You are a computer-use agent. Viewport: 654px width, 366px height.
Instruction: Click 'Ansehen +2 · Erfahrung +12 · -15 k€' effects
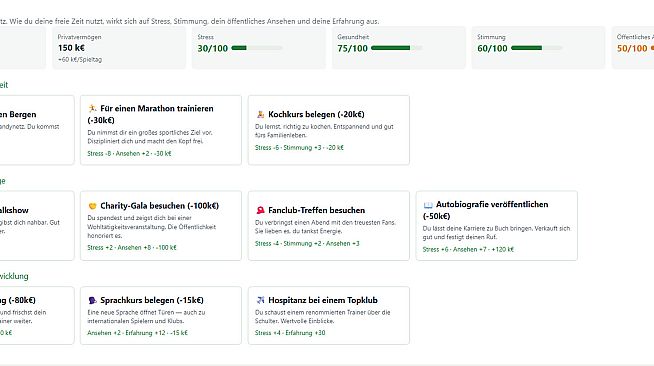[x=137, y=333]
